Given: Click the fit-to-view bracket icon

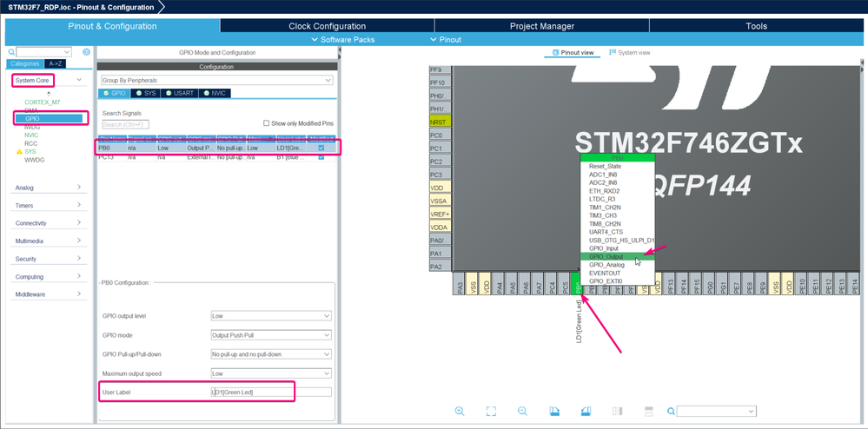Looking at the screenshot, I should [490, 412].
